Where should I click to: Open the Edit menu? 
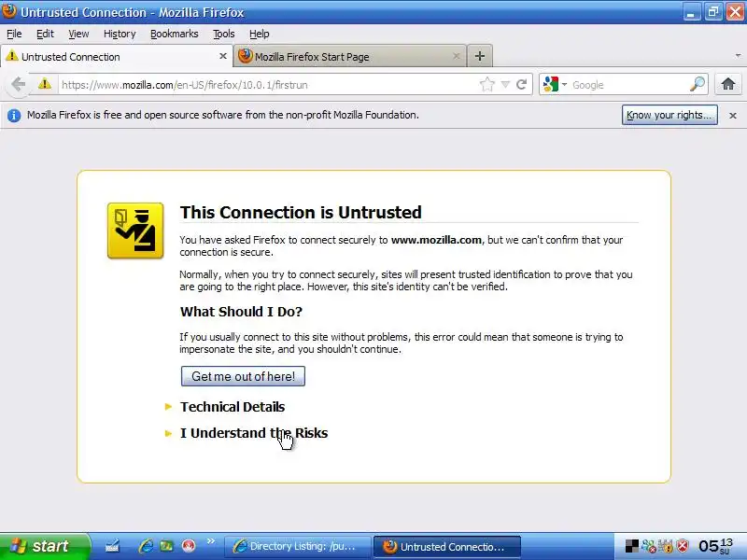click(x=45, y=34)
